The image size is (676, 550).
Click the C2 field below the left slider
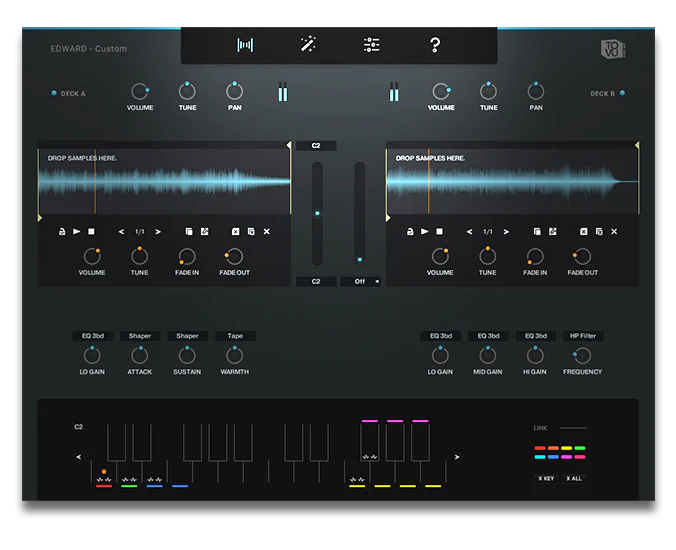pos(316,281)
